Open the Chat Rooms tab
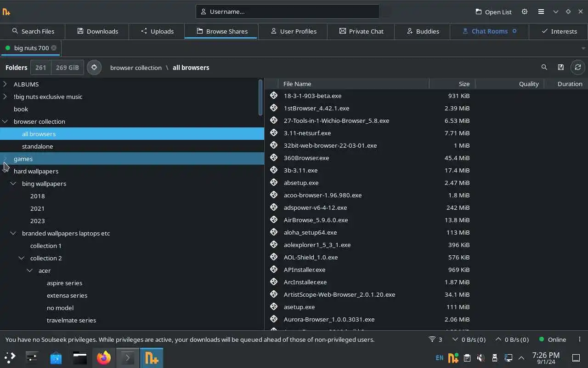 pos(489,31)
